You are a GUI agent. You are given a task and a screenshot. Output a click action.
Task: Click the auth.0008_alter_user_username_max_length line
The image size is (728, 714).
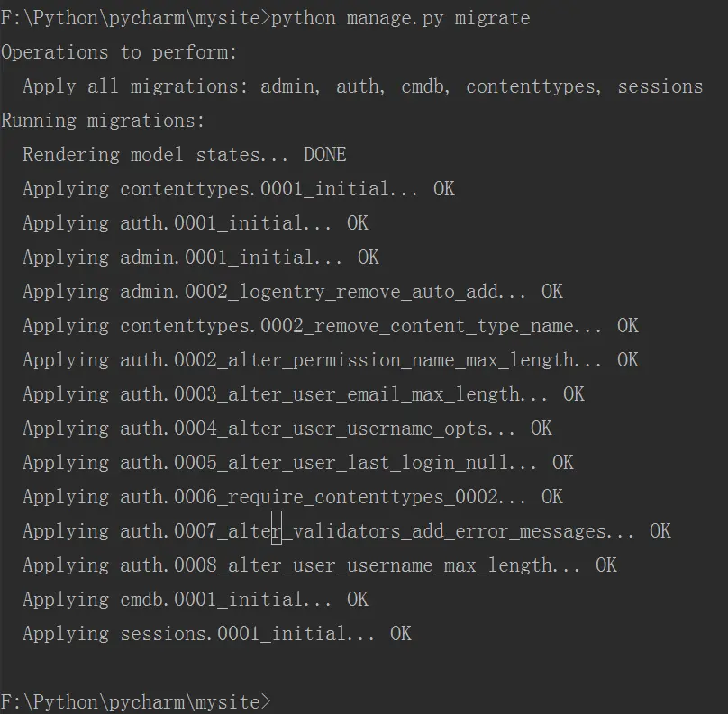click(x=320, y=565)
